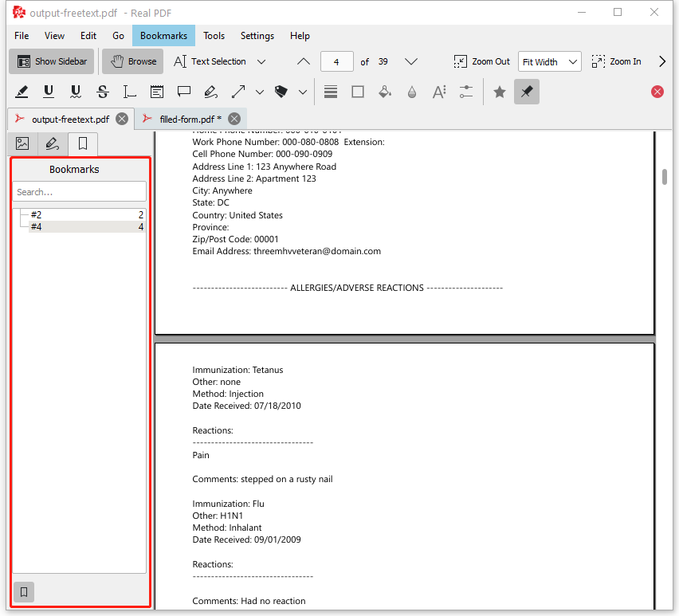Select the #2 bookmark

87,214
